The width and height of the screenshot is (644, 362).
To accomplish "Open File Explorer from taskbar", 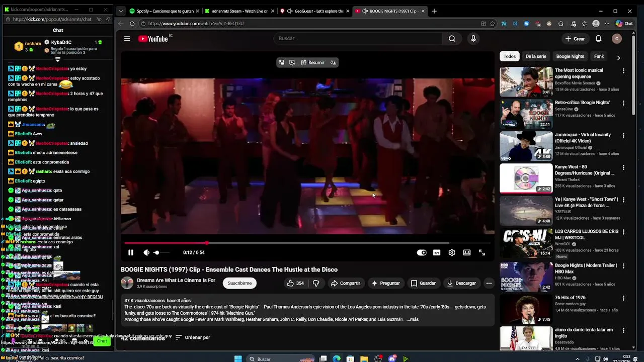I will click(x=364, y=358).
